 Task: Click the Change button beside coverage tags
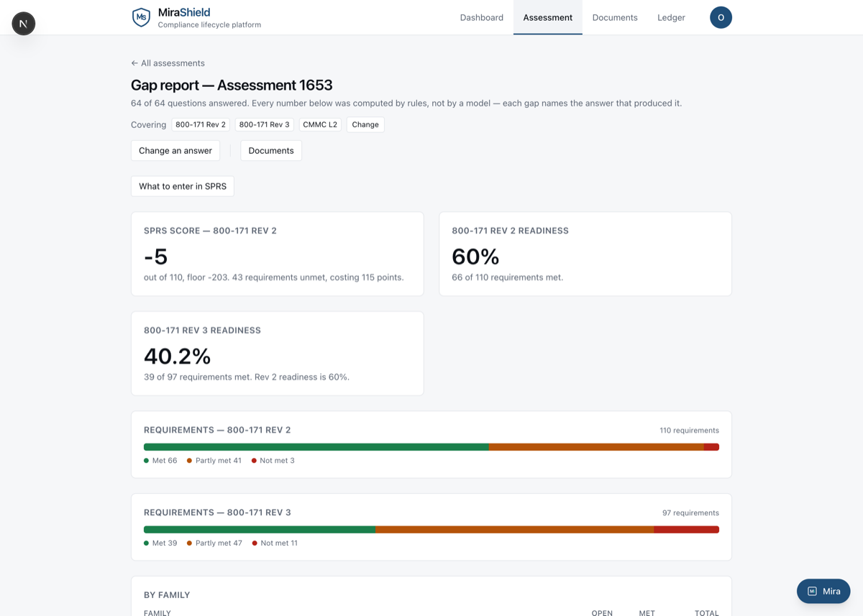(x=365, y=124)
